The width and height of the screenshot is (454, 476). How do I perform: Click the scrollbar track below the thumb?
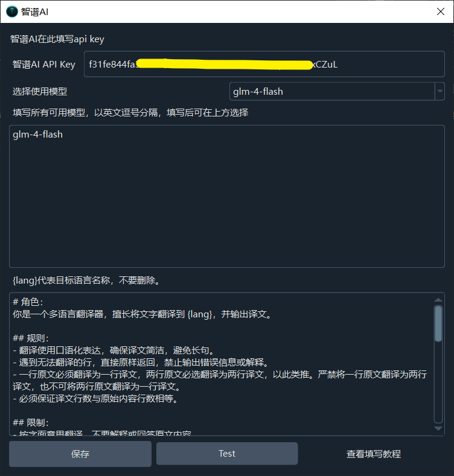pos(438,382)
